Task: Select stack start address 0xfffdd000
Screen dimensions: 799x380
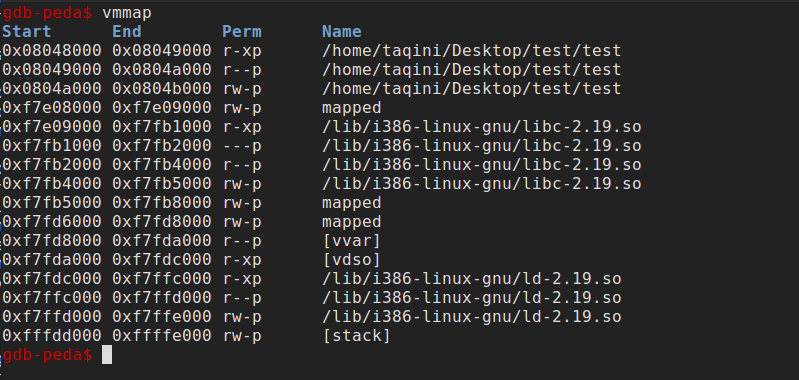Action: (51, 336)
